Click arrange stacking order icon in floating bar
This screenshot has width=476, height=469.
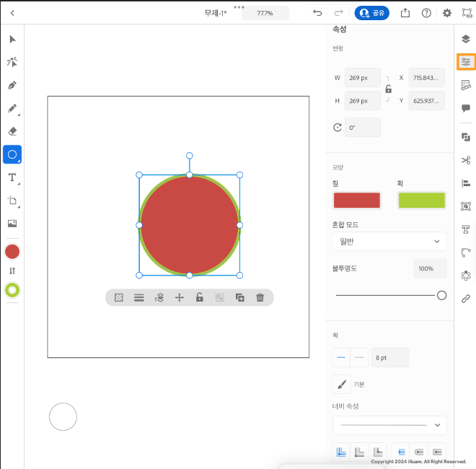click(159, 297)
